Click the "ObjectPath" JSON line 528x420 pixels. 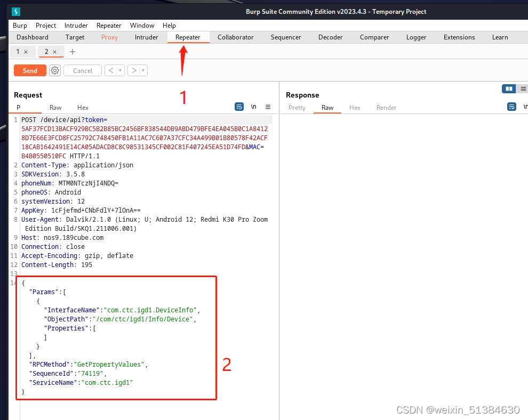point(120,319)
